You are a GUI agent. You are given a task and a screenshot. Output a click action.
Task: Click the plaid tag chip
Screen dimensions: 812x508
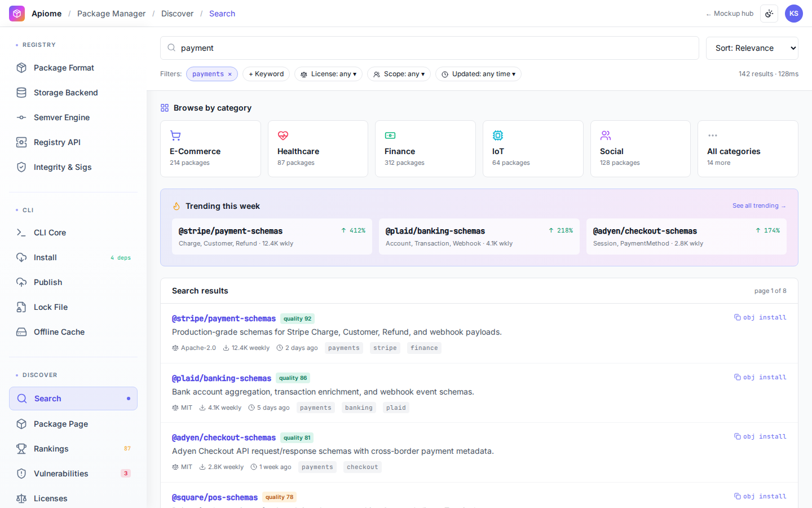[396, 408]
